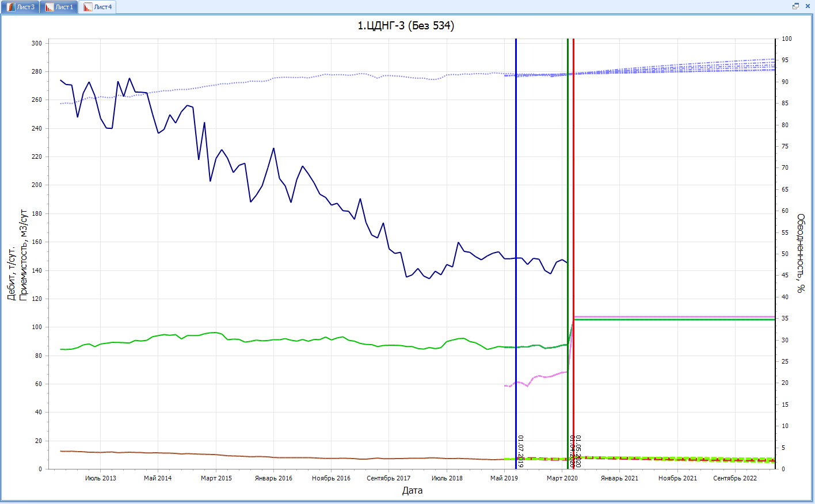The image size is (815, 504).
Task: Click the chart title 1.ЦДНГ-3 (Без 534)
Action: 406,25
